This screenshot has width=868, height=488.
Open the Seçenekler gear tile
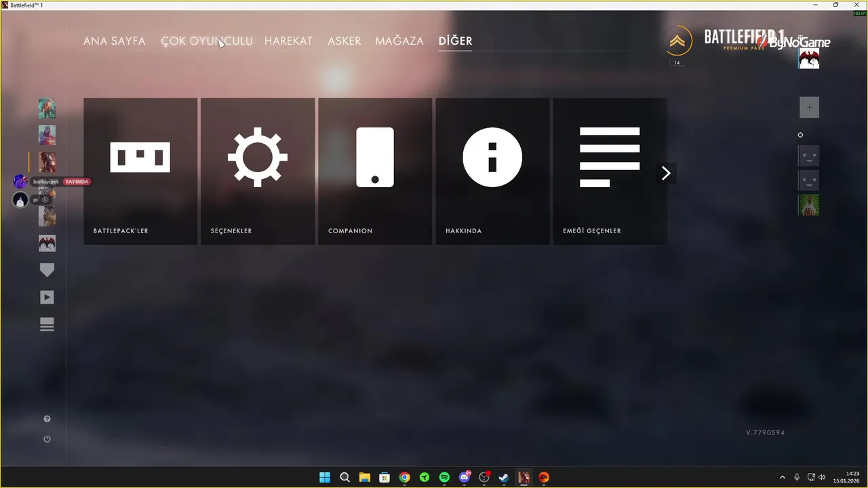(x=258, y=171)
